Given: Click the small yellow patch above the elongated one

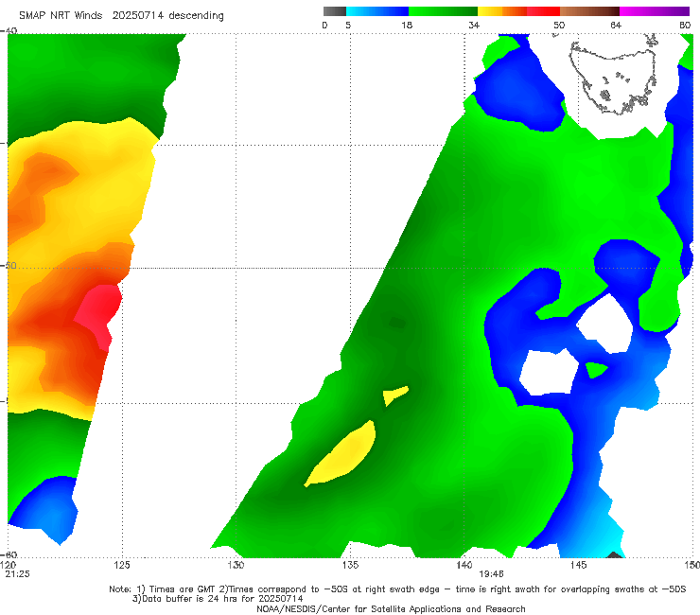Looking at the screenshot, I should [395, 395].
